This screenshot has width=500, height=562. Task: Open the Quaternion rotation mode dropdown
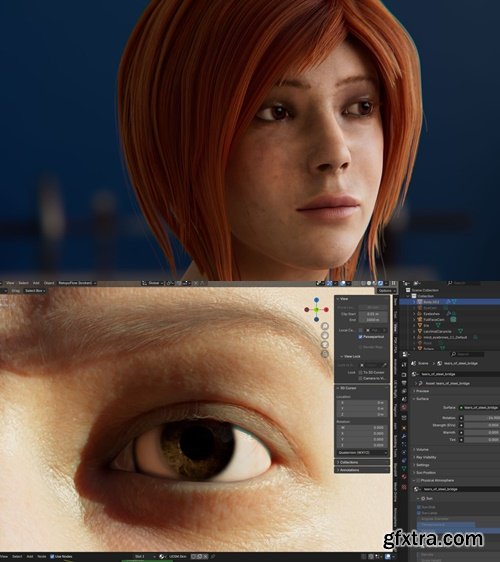click(362, 453)
